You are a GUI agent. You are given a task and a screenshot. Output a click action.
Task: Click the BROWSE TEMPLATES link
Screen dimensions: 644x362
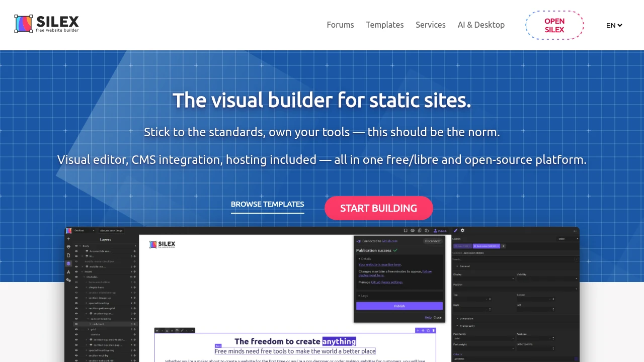pyautogui.click(x=268, y=204)
